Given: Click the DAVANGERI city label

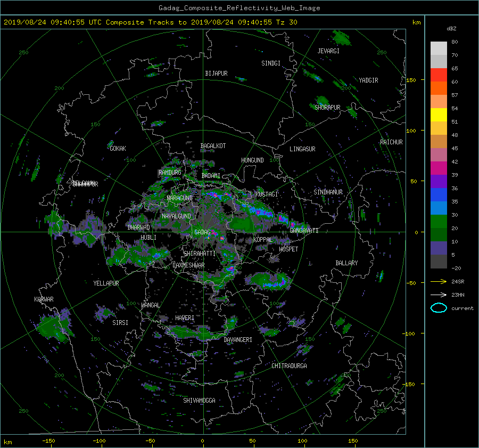Looking at the screenshot, I should tap(238, 340).
